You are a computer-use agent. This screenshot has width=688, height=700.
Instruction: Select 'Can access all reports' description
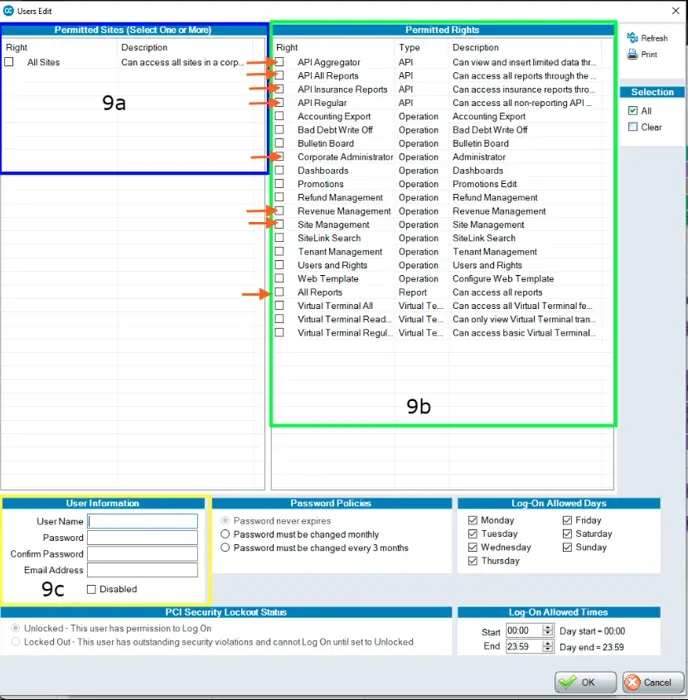click(x=497, y=292)
